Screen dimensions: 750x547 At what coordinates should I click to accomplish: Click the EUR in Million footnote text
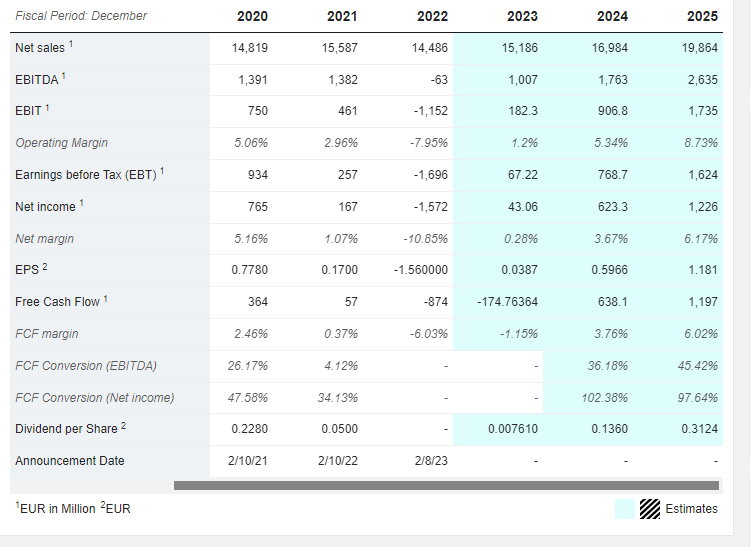[55, 509]
